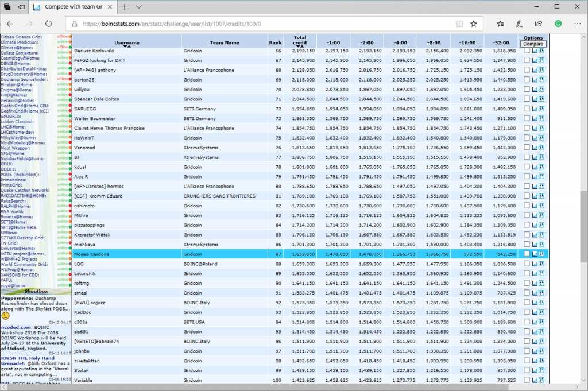Select username Spencer Dale Colton
This screenshot has height=391, width=588.
click(x=96, y=99)
